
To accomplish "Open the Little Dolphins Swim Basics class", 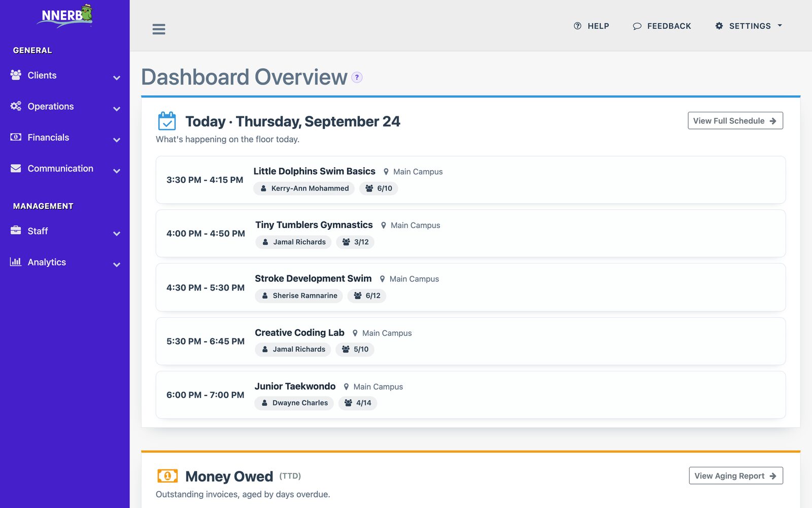I will click(x=314, y=171).
